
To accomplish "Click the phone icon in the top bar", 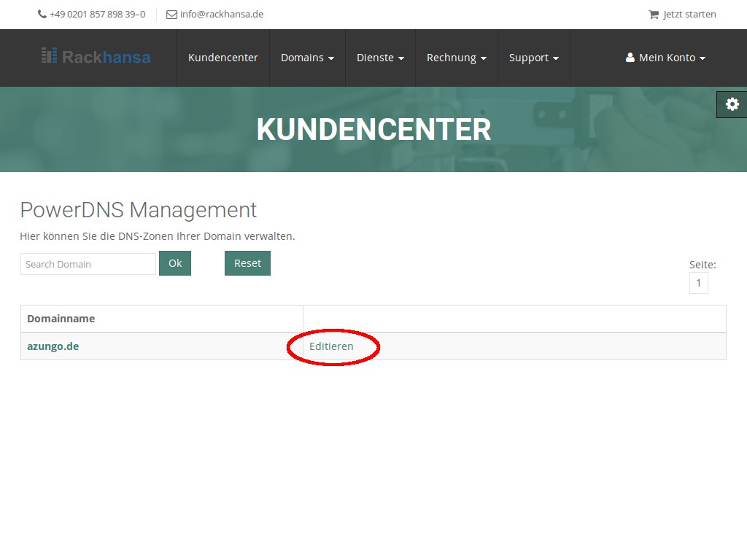I will (x=42, y=15).
